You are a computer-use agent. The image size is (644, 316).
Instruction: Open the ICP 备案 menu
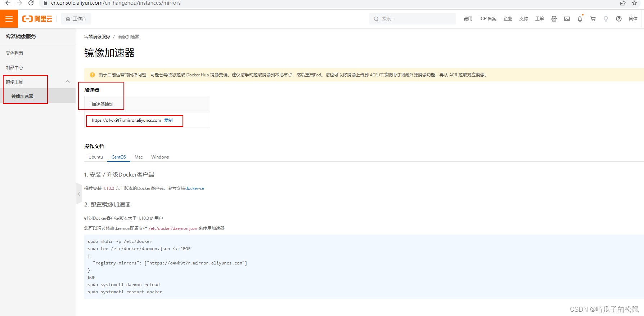click(x=488, y=19)
